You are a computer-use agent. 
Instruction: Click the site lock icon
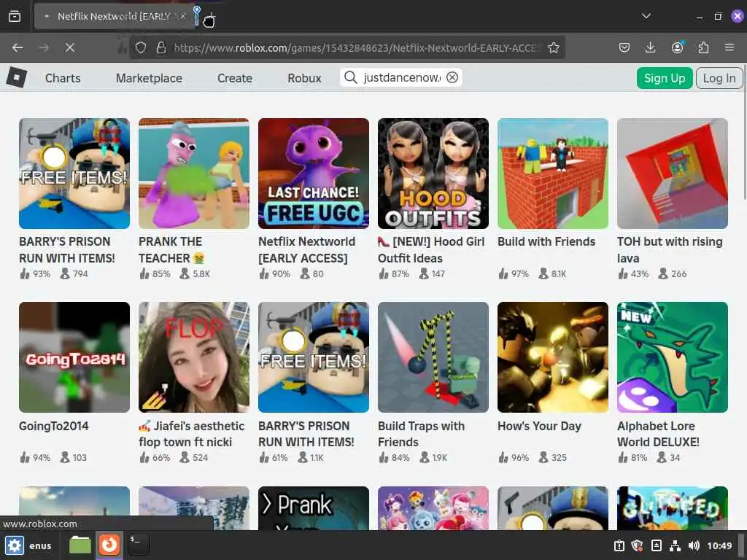click(161, 47)
